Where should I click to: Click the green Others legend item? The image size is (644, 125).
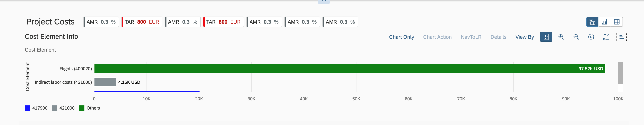[89, 108]
